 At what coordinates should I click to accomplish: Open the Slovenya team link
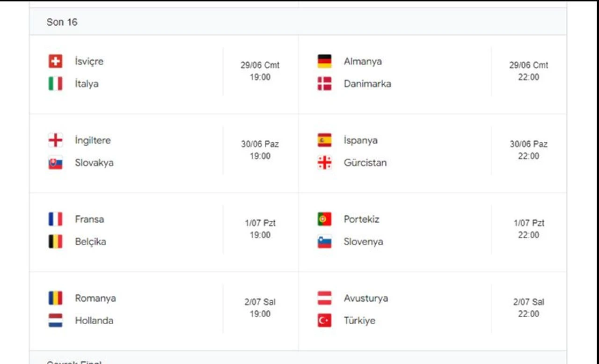point(363,241)
